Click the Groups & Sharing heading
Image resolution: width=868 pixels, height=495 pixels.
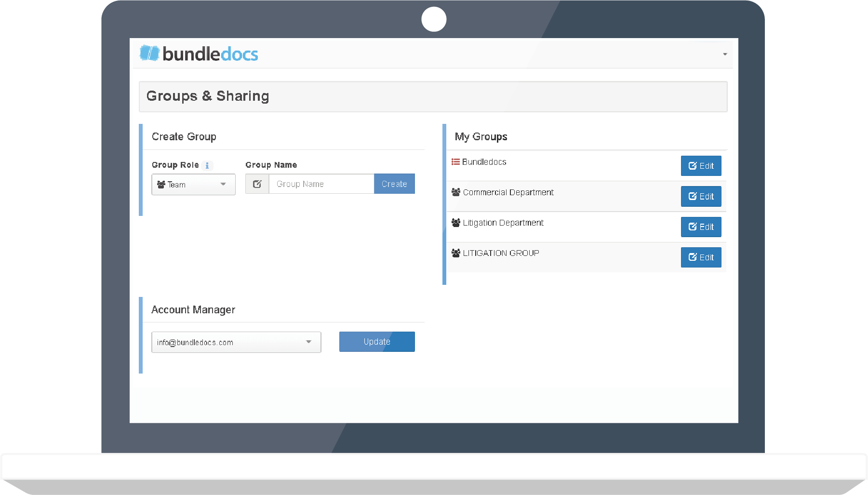tap(208, 96)
